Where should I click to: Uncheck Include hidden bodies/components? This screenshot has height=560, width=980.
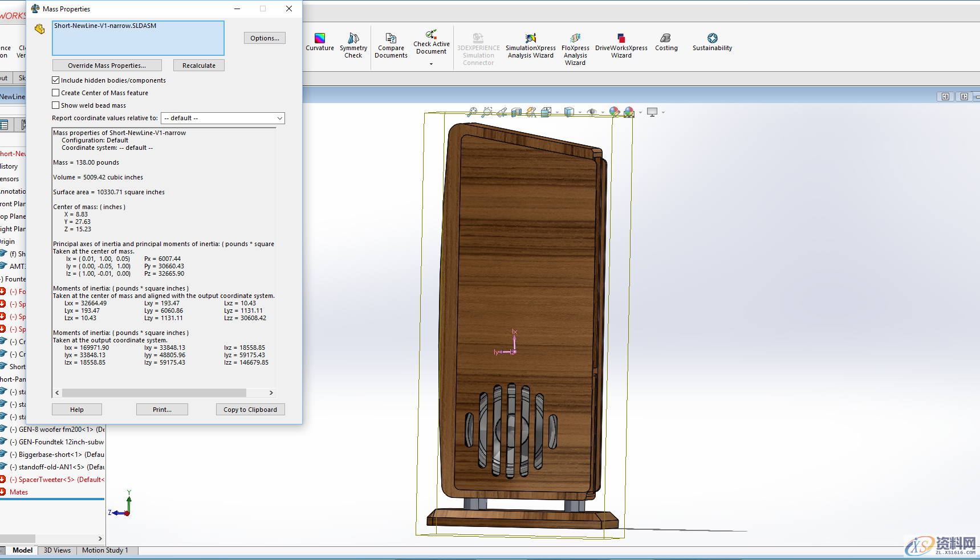tap(55, 80)
